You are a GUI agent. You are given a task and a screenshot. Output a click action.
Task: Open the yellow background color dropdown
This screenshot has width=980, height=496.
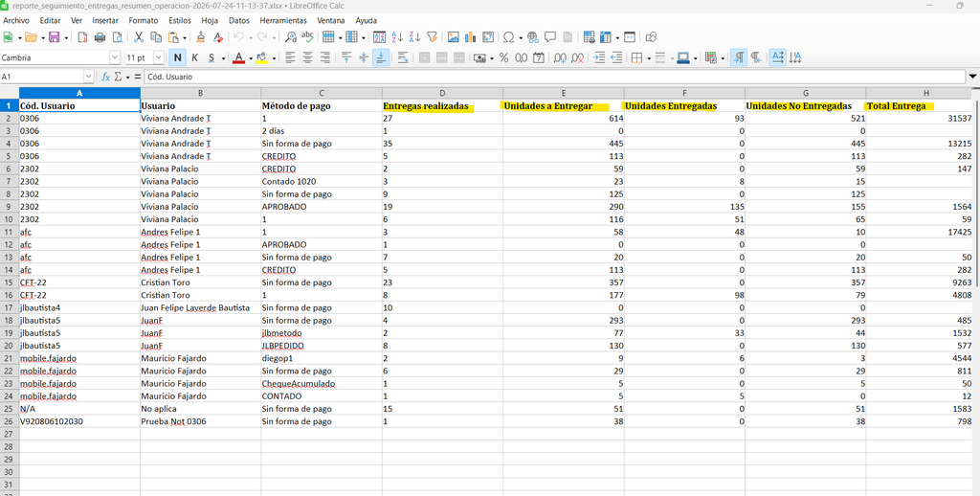coord(273,58)
